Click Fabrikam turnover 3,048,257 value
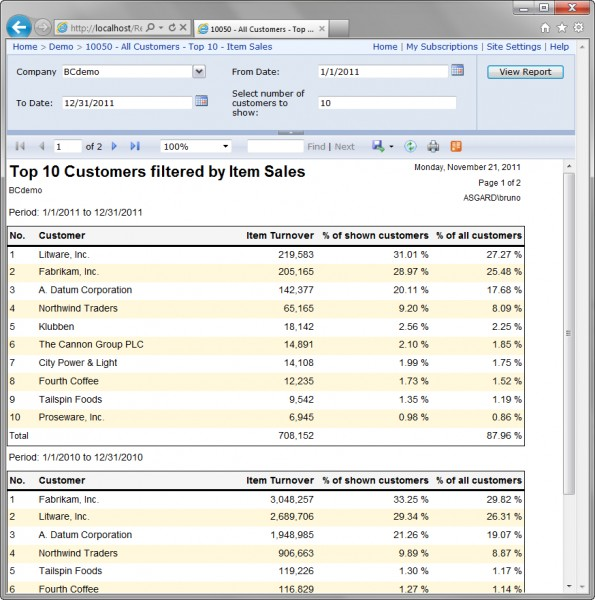This screenshot has width=595, height=600. click(x=292, y=499)
